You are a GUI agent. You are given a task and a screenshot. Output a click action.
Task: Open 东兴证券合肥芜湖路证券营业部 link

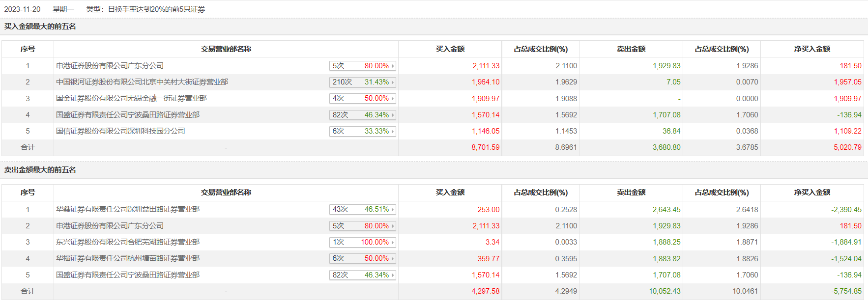click(128, 242)
